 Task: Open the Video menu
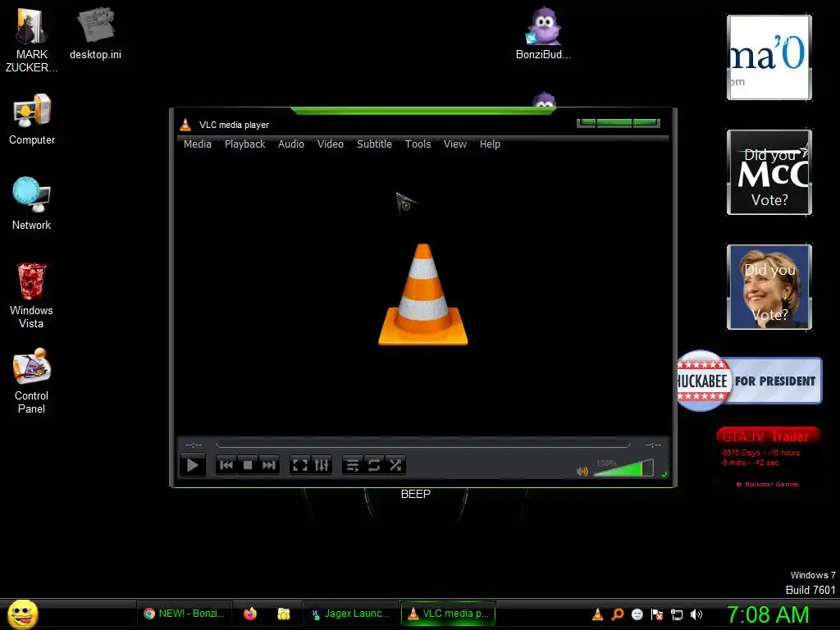coord(330,144)
